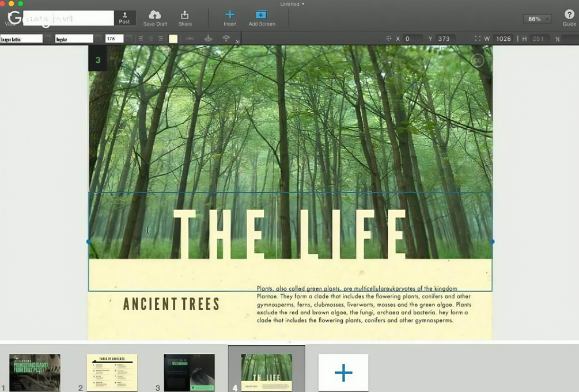
Task: Click the X position field
Action: 413,39
